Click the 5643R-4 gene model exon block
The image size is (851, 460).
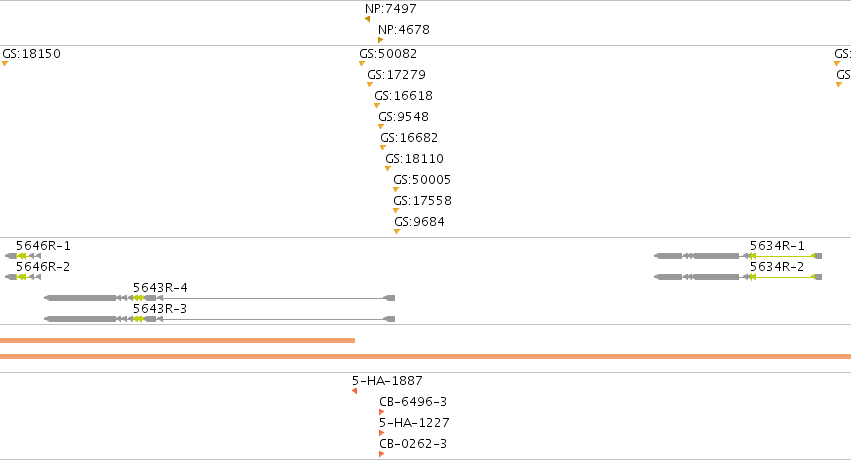pos(81,298)
